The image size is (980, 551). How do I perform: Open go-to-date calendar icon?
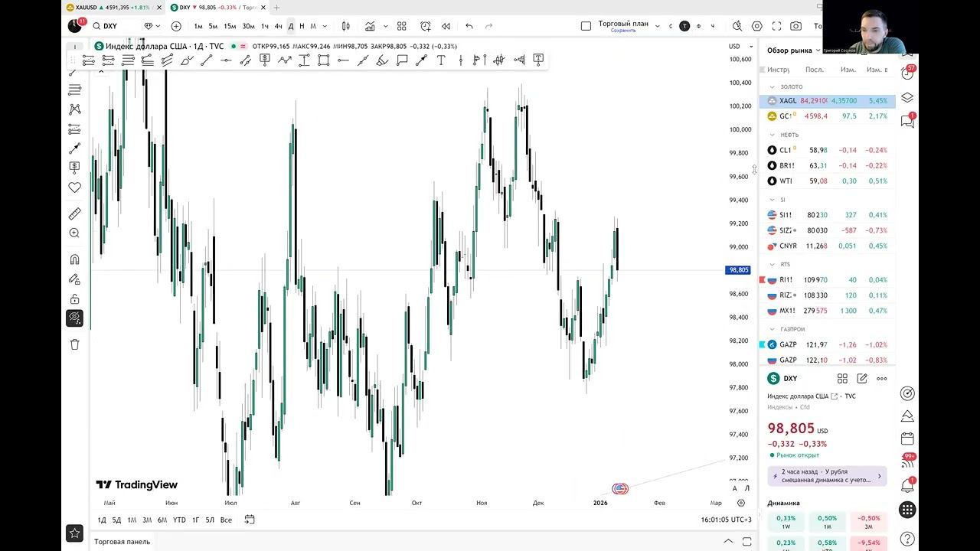coord(250,520)
